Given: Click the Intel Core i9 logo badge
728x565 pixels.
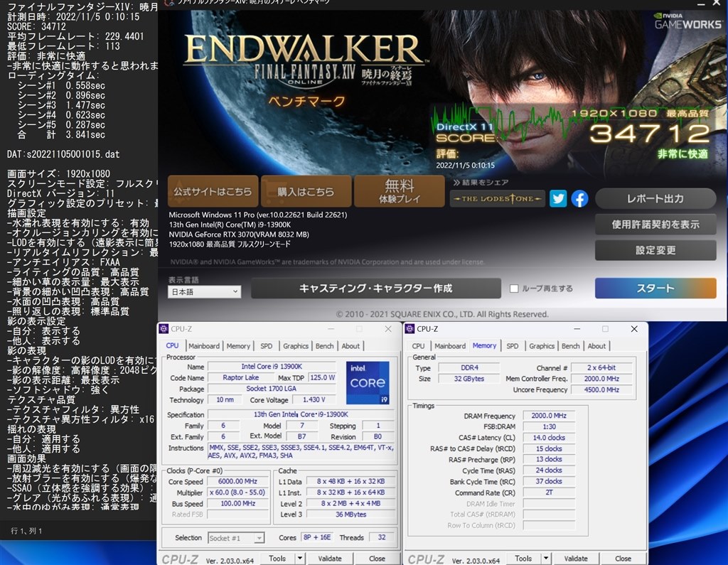Looking at the screenshot, I should pyautogui.click(x=368, y=382).
